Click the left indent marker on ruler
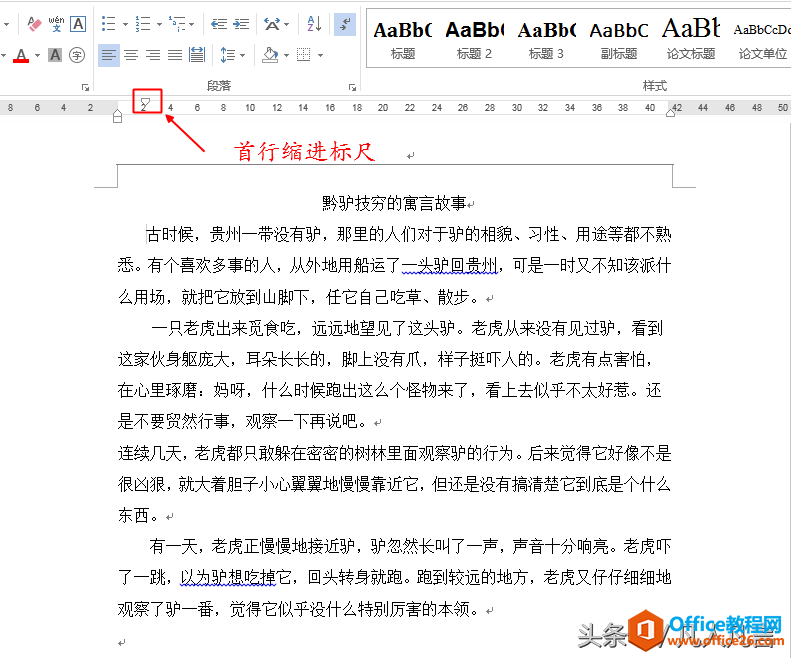791x658 pixels. coord(118,119)
